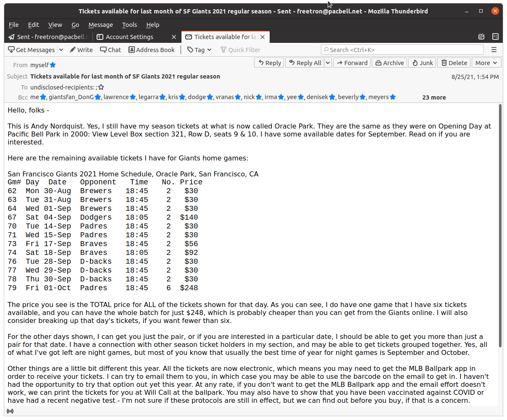Click the game 74 Braves $92 row
This screenshot has height=420, width=507.
click(102, 253)
